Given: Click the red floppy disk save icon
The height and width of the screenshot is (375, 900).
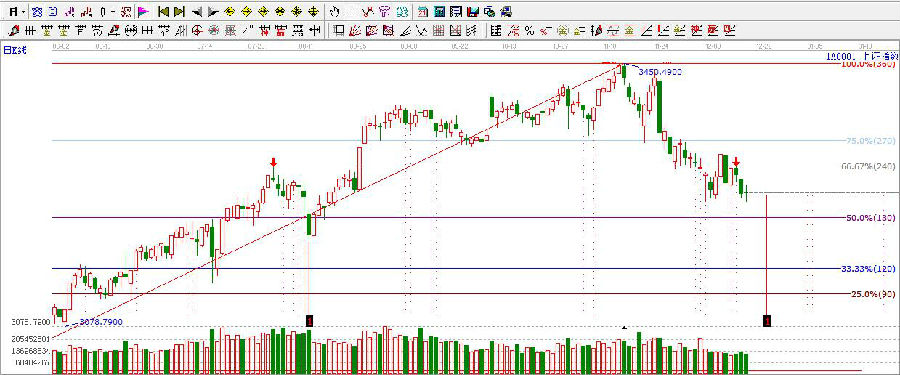Looking at the screenshot, I should click(474, 11).
